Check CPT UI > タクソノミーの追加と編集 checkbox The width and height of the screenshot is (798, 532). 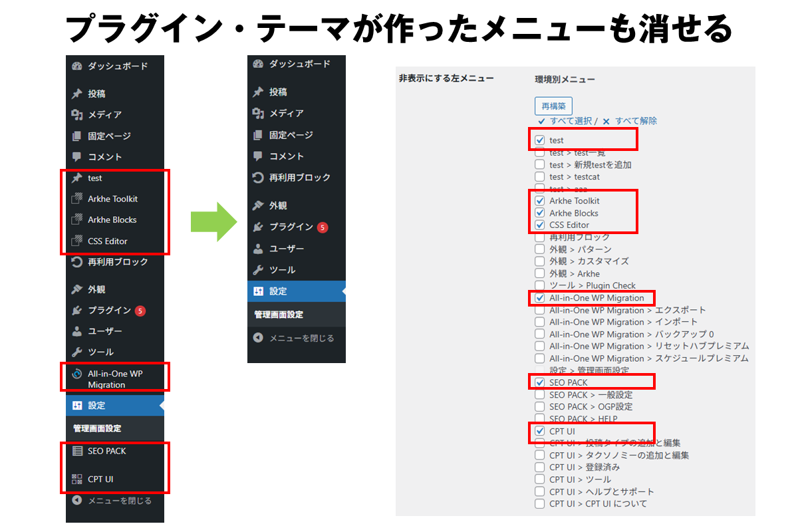pyautogui.click(x=540, y=456)
